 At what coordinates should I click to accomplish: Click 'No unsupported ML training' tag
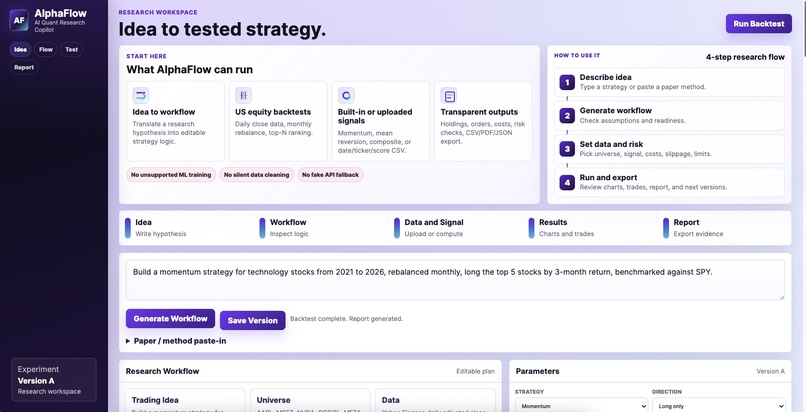click(x=171, y=175)
